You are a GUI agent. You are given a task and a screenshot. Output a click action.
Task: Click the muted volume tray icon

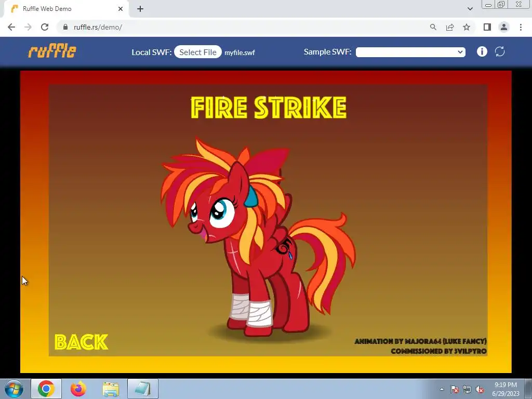click(480, 389)
